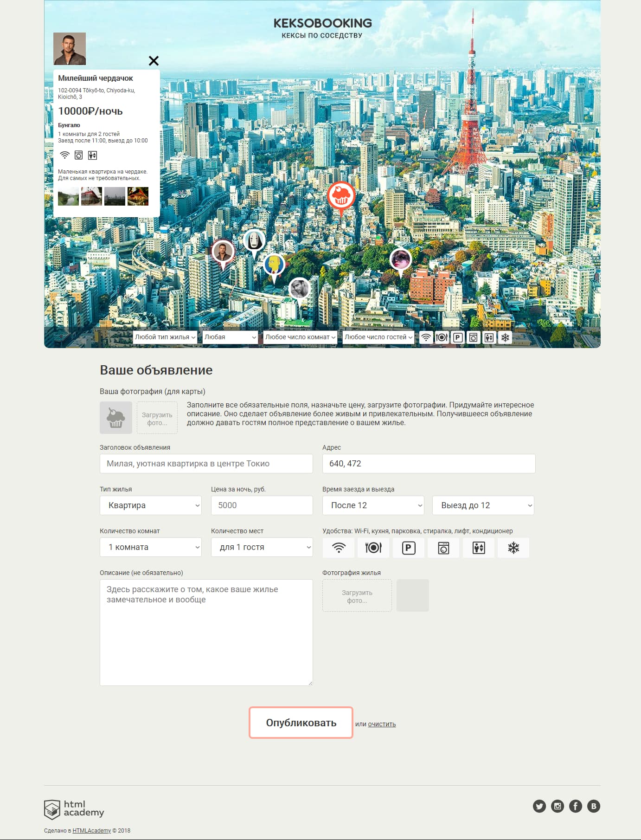The width and height of the screenshot is (641, 840).
Task: Click the main red cupcake map pin
Action: [x=341, y=196]
